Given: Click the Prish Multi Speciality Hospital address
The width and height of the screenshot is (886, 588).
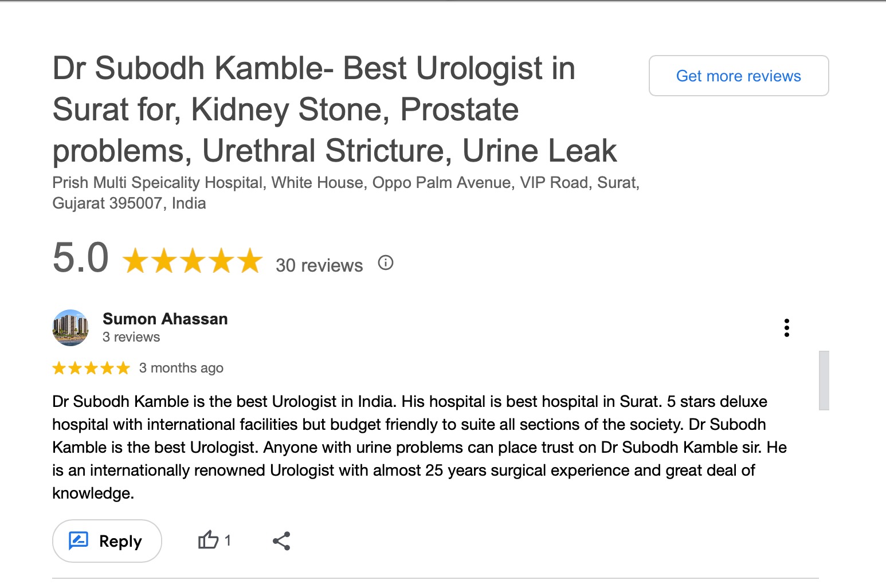Looking at the screenshot, I should click(x=346, y=193).
